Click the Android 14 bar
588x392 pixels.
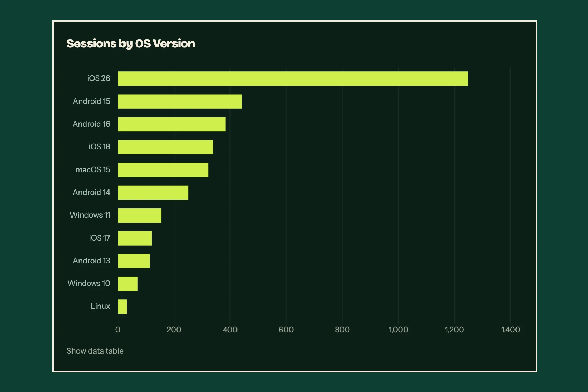pos(153,193)
